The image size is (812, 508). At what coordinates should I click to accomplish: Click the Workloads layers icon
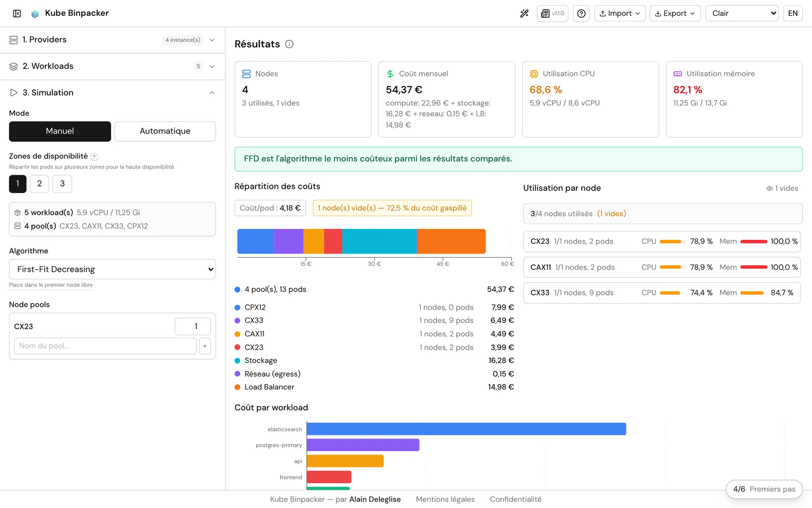pos(14,67)
